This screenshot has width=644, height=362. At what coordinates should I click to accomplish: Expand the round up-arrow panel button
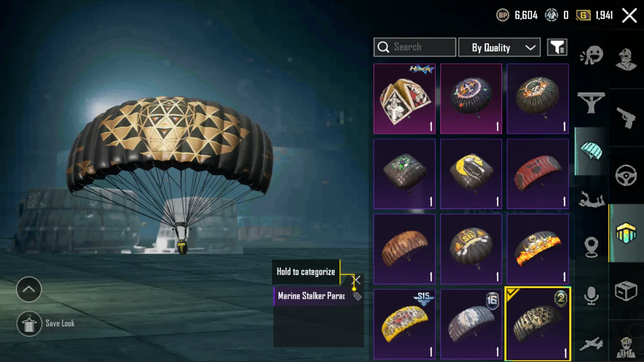tap(29, 289)
